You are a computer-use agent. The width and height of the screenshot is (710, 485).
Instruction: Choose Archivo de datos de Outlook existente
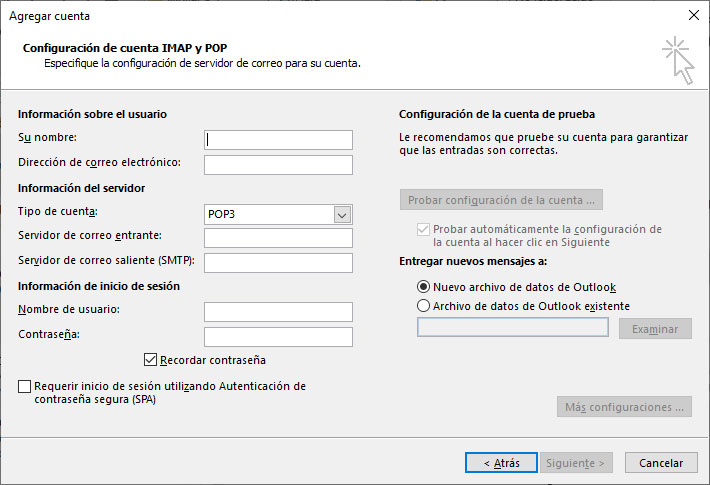click(x=424, y=306)
